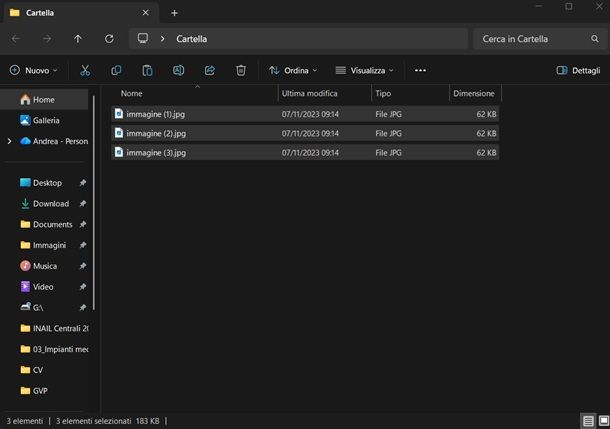Go up one folder level arrow

click(78, 39)
